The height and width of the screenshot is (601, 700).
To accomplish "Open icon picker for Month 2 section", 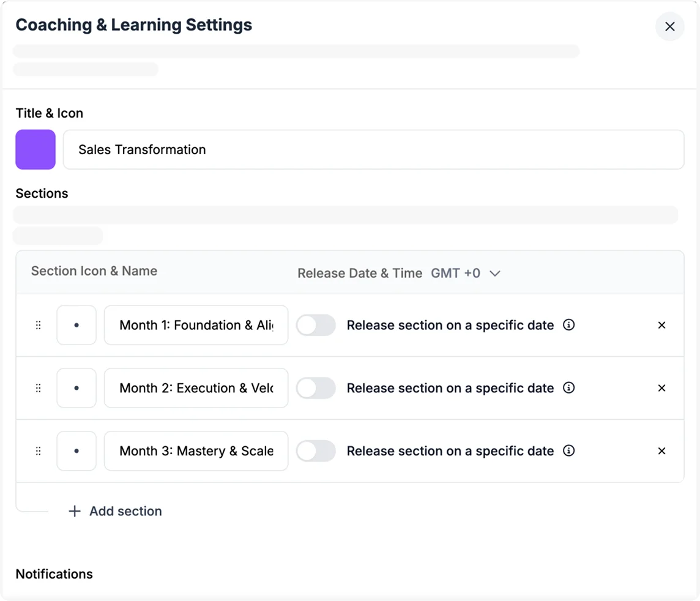I will coord(76,388).
